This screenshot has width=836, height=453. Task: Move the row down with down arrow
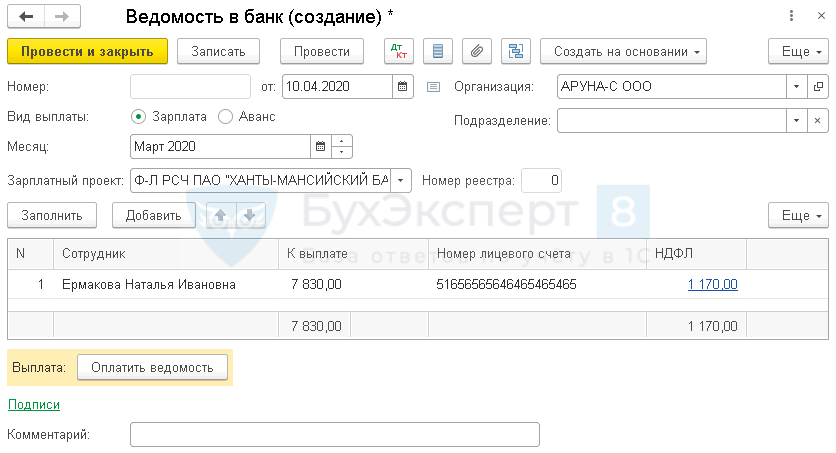coord(250,215)
